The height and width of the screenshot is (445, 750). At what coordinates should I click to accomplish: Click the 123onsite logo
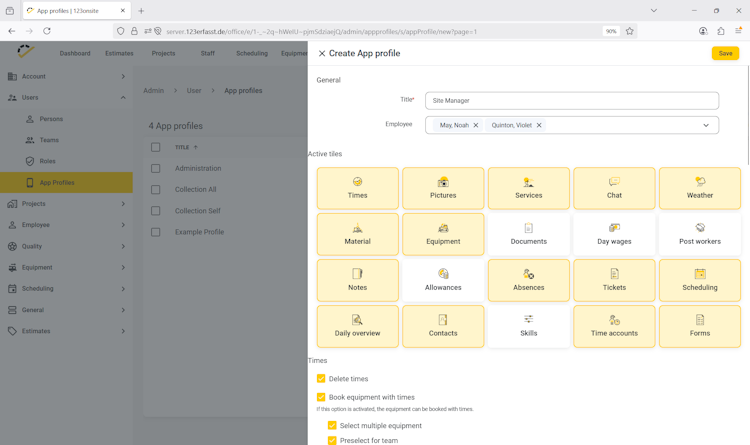26,51
